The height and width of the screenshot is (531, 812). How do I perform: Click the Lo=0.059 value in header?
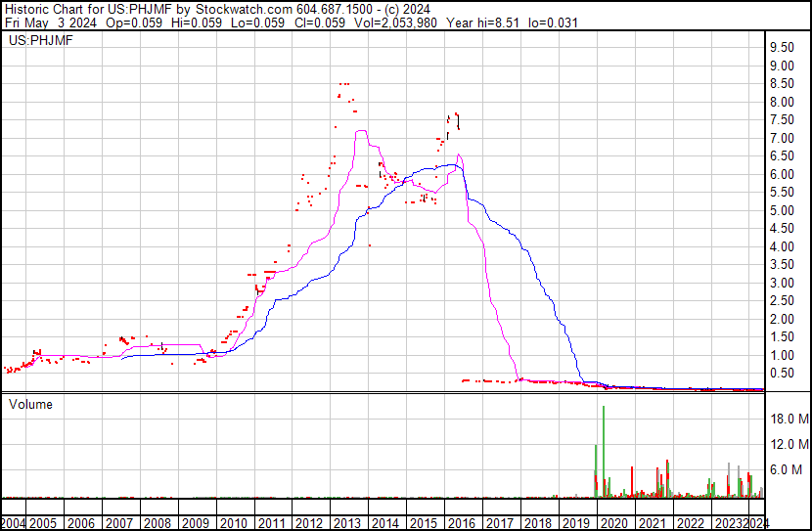coord(258,23)
